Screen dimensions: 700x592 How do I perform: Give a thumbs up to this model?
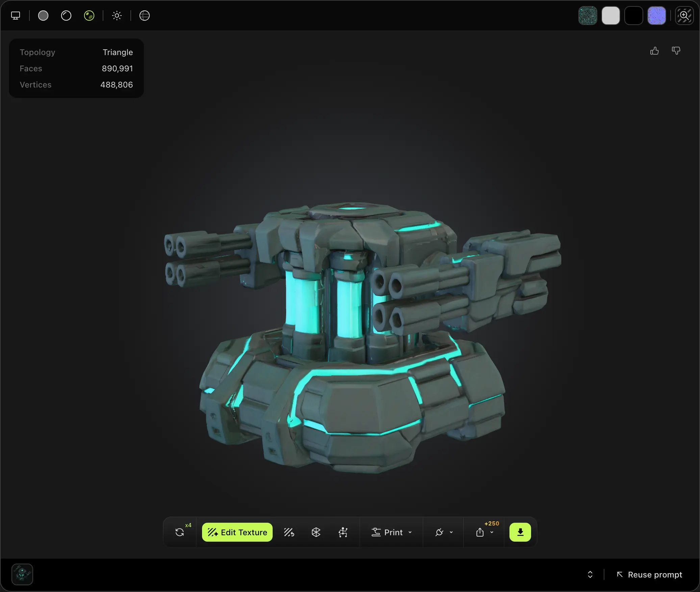tap(654, 51)
